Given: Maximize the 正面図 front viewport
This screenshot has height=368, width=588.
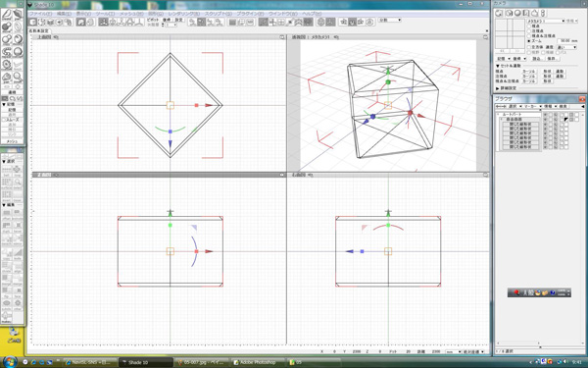Looking at the screenshot, I should tap(282, 175).
